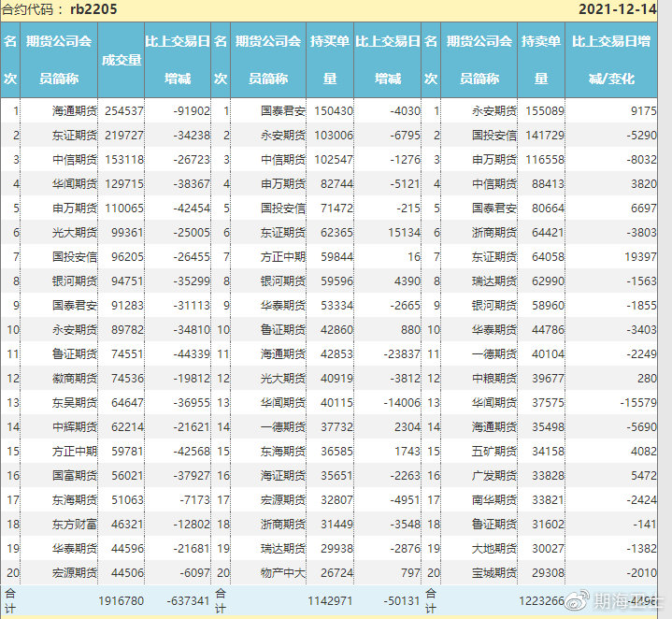672x619 pixels.
Task: Click the change value -23837
Action: [x=402, y=354]
